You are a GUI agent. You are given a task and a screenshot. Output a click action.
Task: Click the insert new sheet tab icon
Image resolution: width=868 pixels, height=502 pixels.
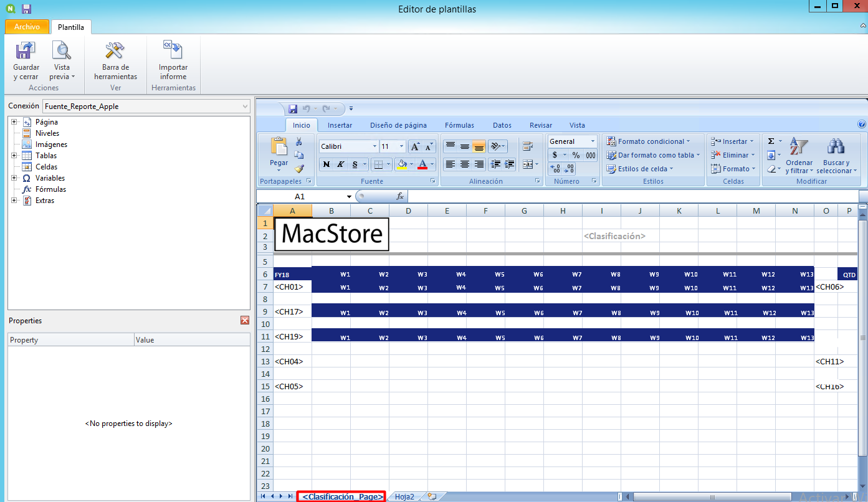click(x=431, y=496)
